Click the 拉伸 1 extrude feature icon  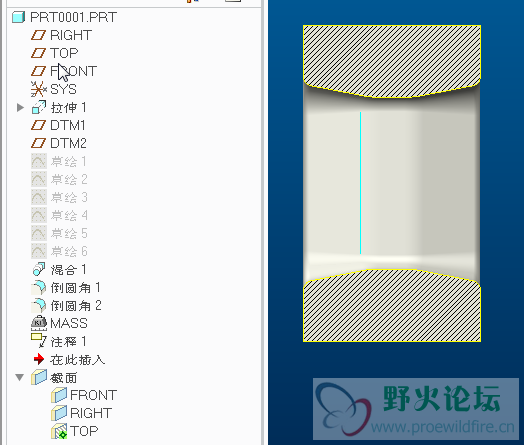point(39,108)
